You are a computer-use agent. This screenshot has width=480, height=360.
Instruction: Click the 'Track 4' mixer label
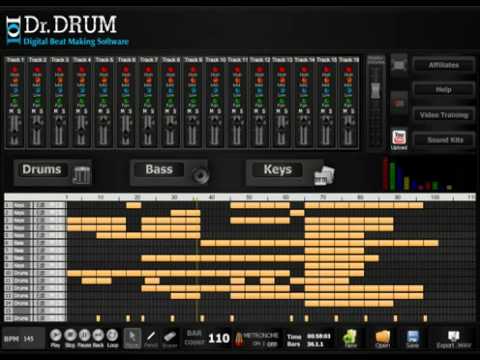pos(82,60)
